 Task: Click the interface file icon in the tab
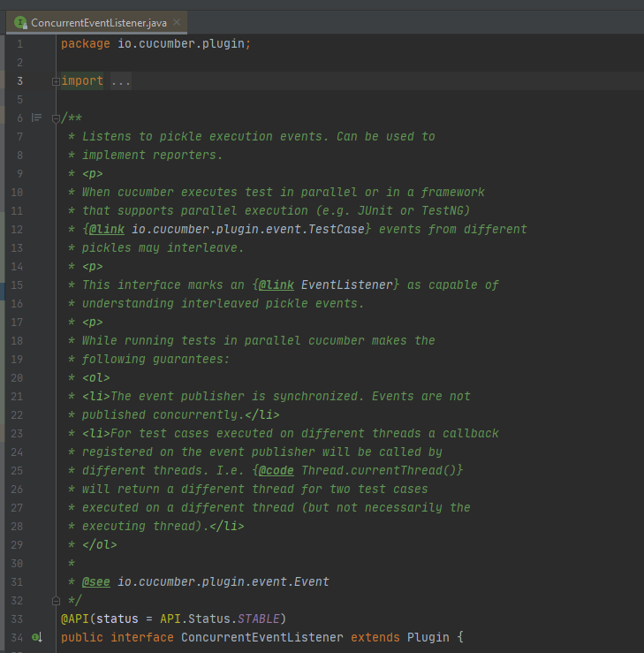click(20, 22)
